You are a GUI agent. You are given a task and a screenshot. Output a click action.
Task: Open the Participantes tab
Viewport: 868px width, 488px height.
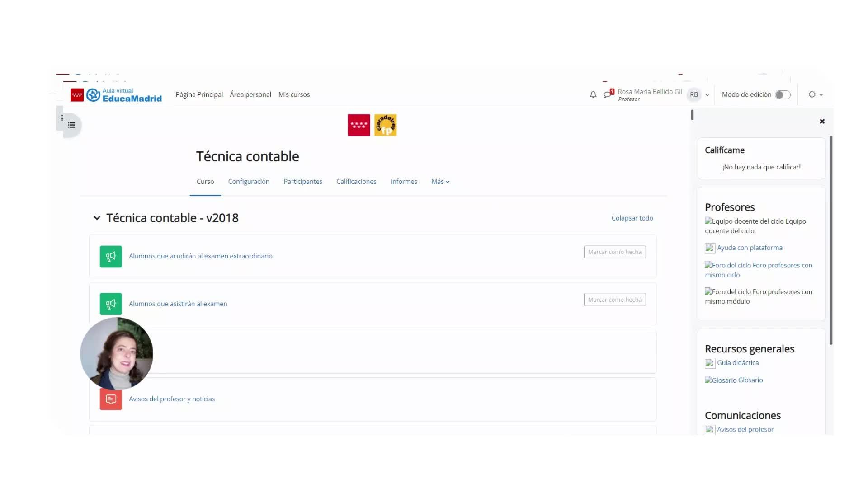pyautogui.click(x=302, y=182)
